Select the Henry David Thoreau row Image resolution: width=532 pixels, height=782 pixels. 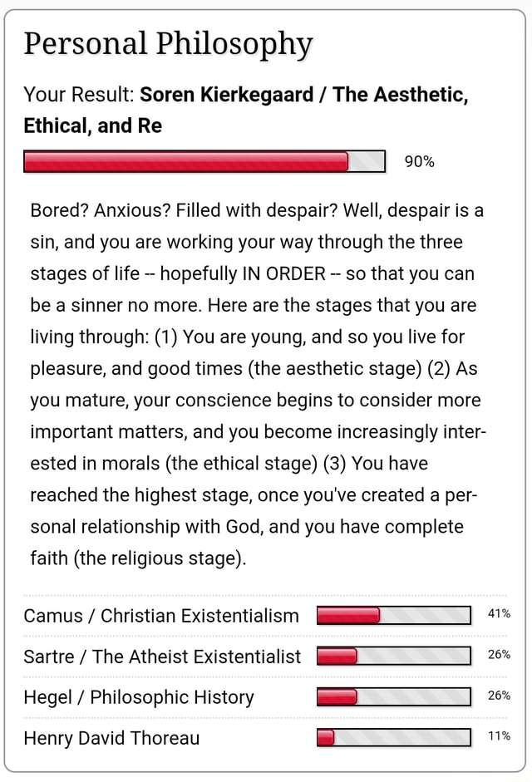(x=265, y=738)
